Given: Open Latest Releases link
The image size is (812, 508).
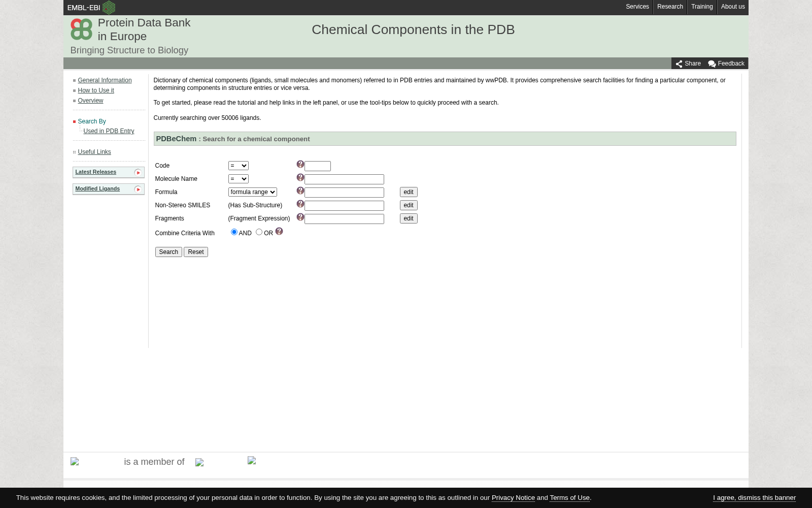Looking at the screenshot, I should 95,172.
